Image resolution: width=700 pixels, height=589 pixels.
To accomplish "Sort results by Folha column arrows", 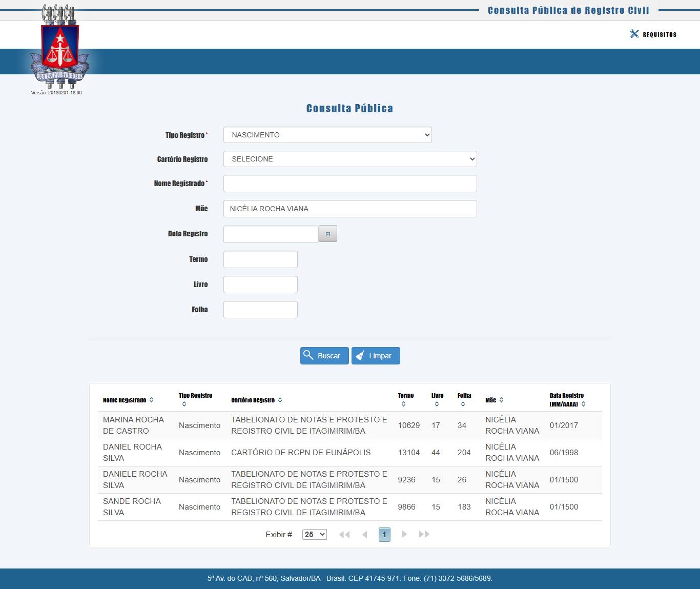I will (463, 404).
